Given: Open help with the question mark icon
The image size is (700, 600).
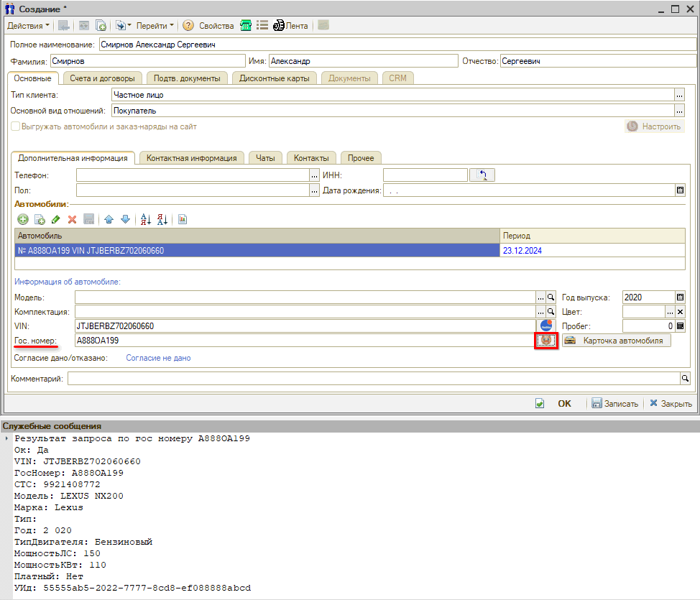Looking at the screenshot, I should [188, 25].
